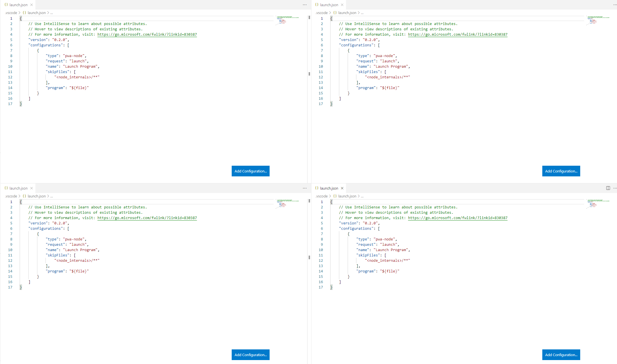Click braces icon in bottom-left breadcrumb
The height and width of the screenshot is (364, 617).
24,196
